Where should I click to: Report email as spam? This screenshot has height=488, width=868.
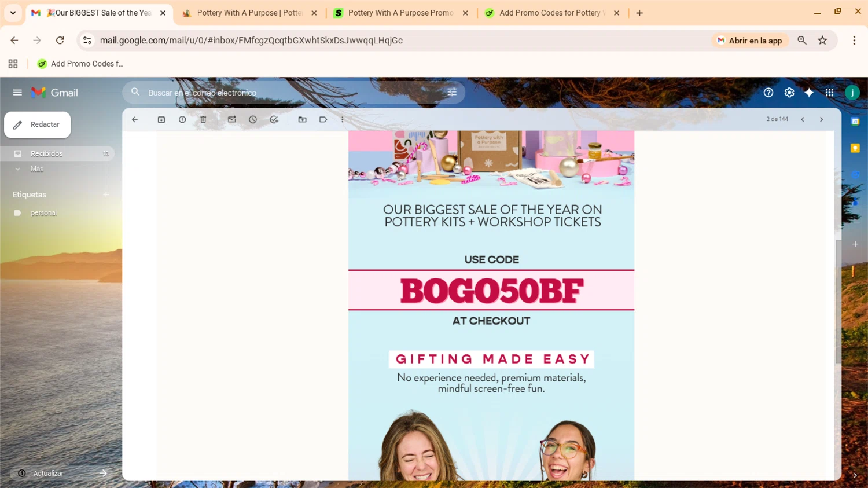click(x=182, y=119)
